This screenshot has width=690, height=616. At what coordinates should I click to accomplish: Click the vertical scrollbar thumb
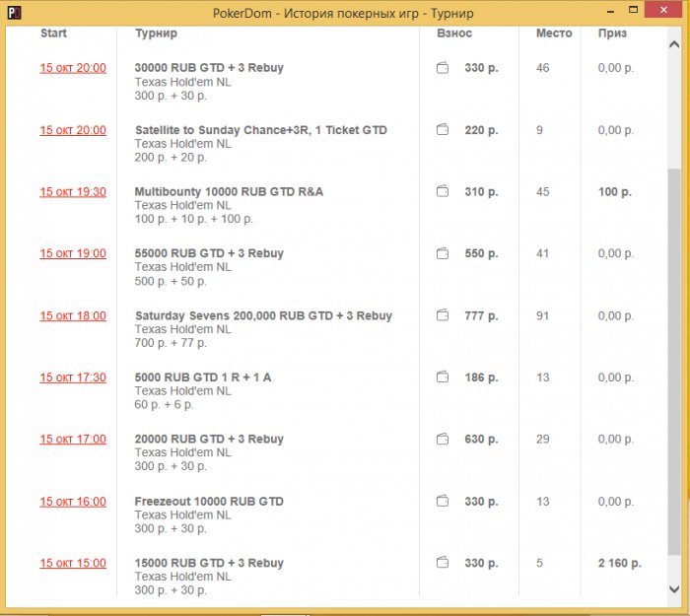674,362
